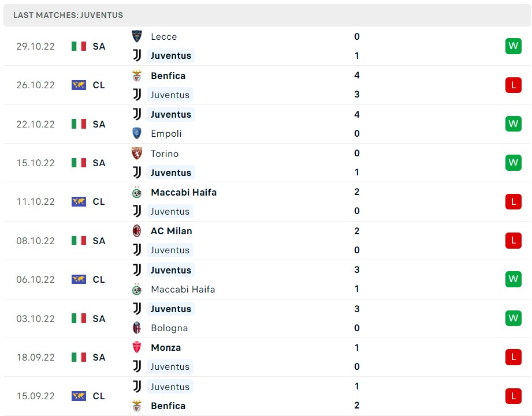This screenshot has width=532, height=416.
Task: Click the Bologna club crest icon
Action: coord(138,328)
